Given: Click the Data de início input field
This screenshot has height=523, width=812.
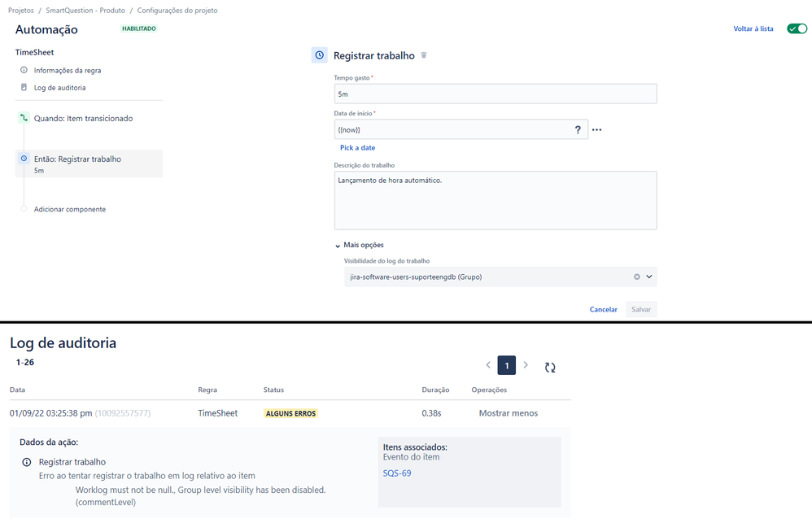Looking at the screenshot, I should click(461, 129).
